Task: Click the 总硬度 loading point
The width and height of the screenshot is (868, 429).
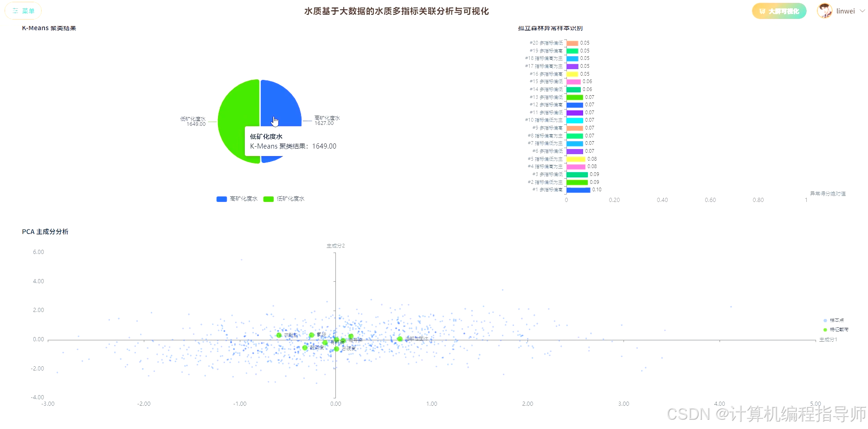Action: [x=336, y=349]
